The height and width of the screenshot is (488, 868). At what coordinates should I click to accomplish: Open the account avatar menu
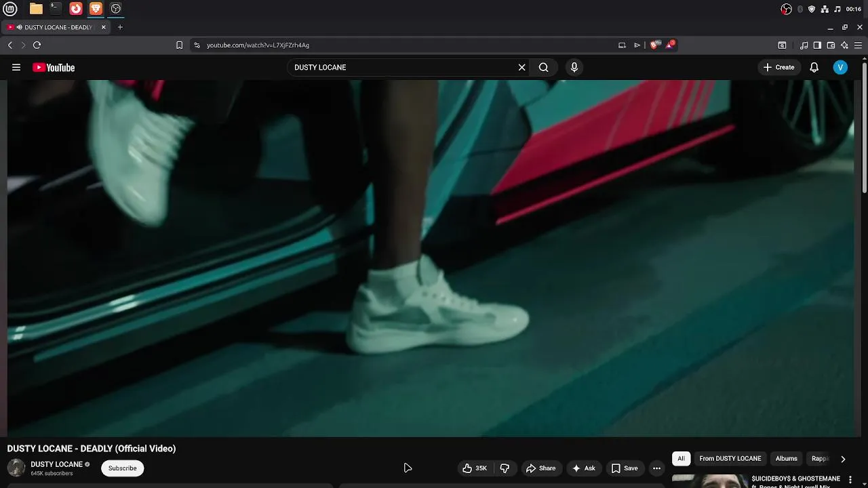click(840, 67)
